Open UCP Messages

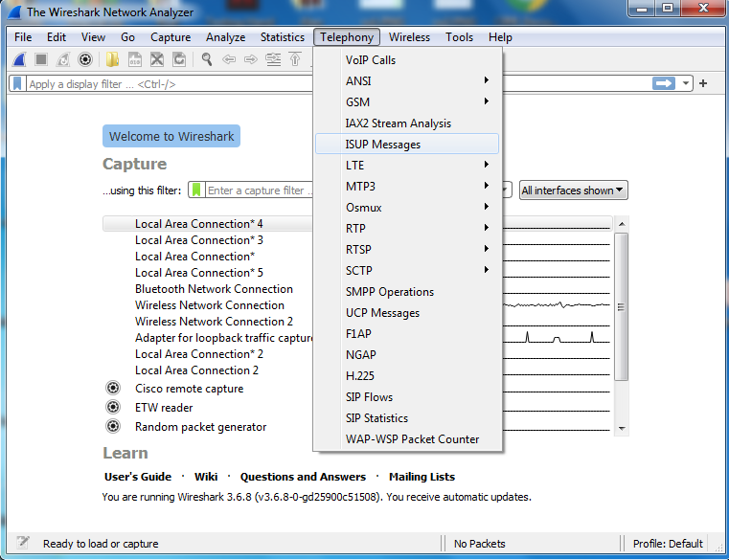[407, 313]
